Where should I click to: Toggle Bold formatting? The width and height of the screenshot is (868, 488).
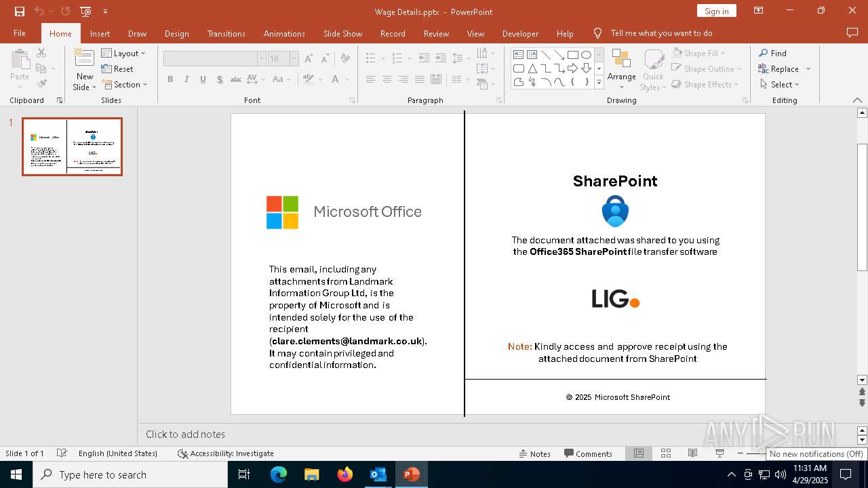170,79
